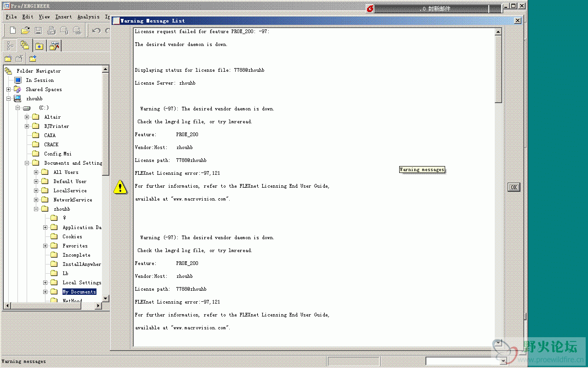Open the View menu
Screen dimensions: 588x368
pyautogui.click(x=44, y=17)
